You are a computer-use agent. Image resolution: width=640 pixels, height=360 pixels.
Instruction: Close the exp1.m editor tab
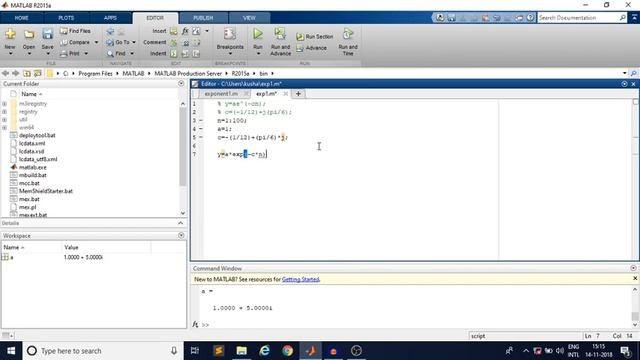[x=285, y=94]
